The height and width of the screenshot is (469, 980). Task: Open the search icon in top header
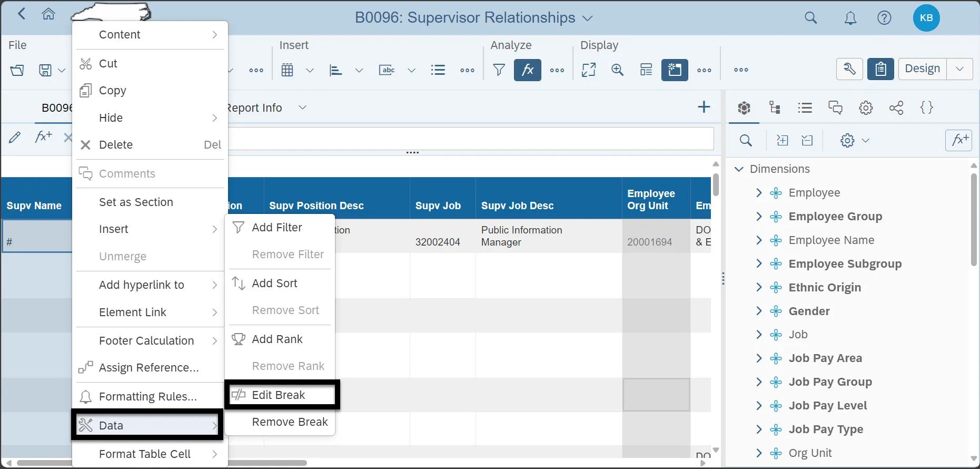811,18
